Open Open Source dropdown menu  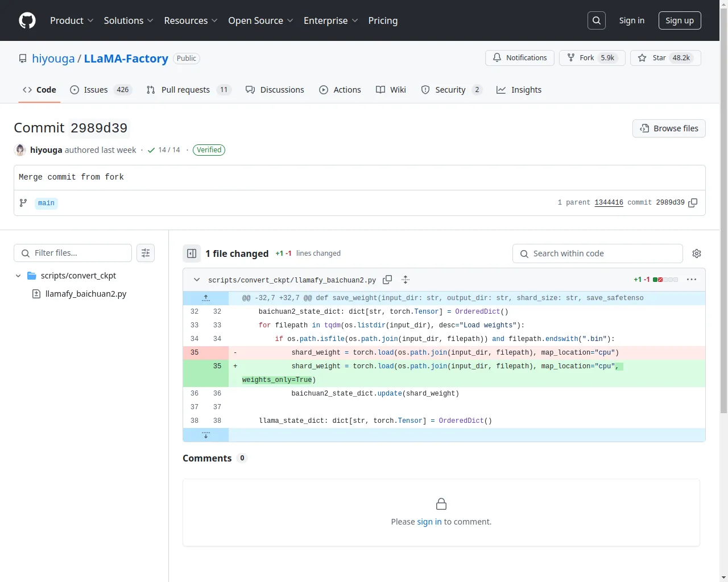pyautogui.click(x=260, y=20)
